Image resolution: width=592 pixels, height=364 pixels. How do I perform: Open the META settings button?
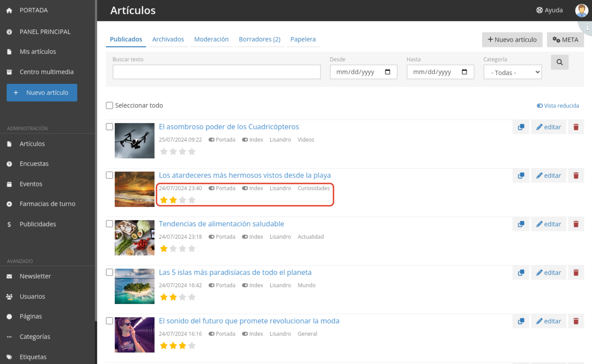[x=565, y=39]
